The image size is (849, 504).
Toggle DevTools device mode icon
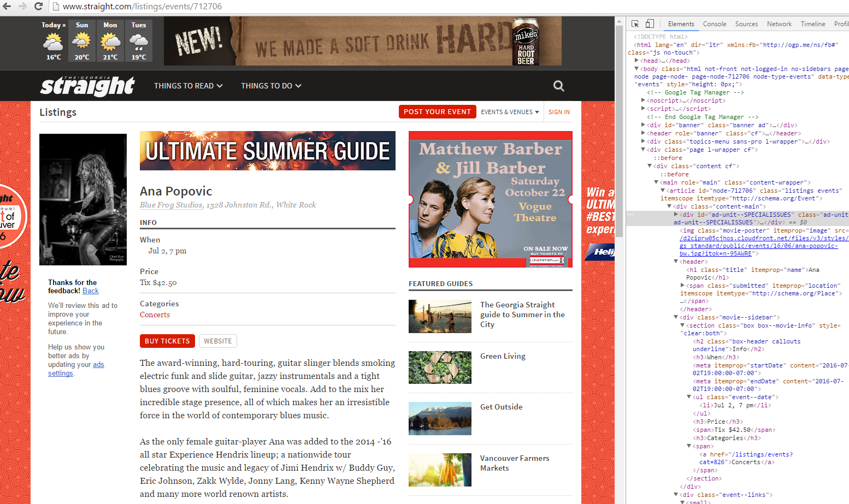650,24
